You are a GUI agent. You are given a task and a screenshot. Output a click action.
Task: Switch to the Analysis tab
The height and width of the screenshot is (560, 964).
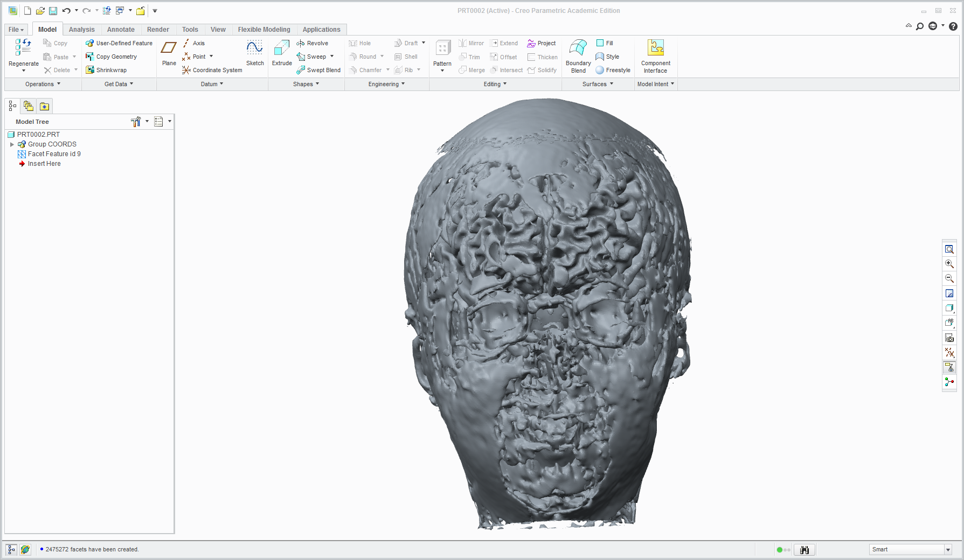click(x=81, y=30)
